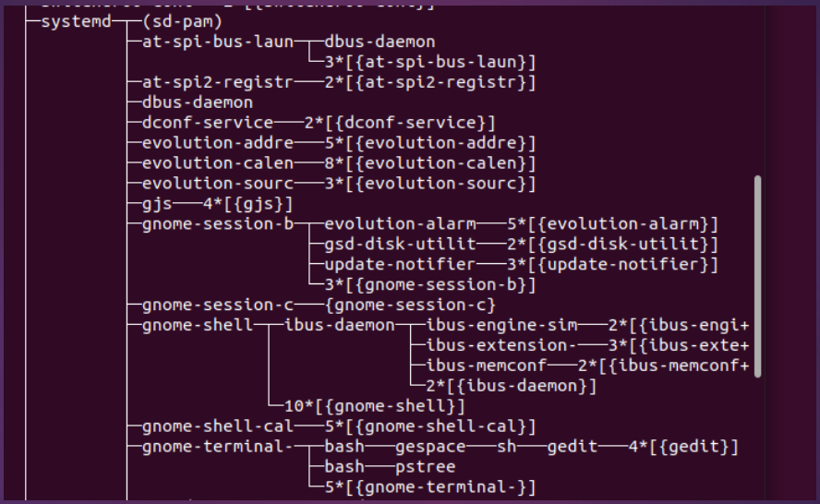Image resolution: width=820 pixels, height=504 pixels.
Task: Select the pstree process name
Action: (x=425, y=466)
